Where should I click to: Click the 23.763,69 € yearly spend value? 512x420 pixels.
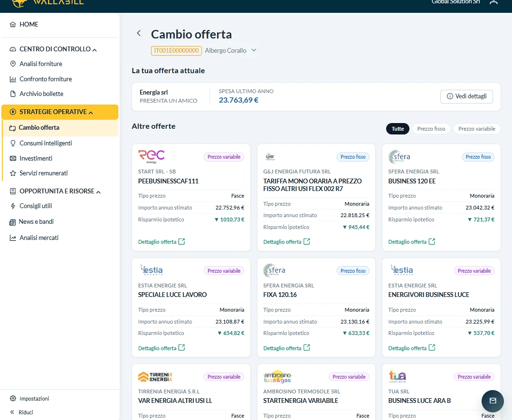coord(239,100)
